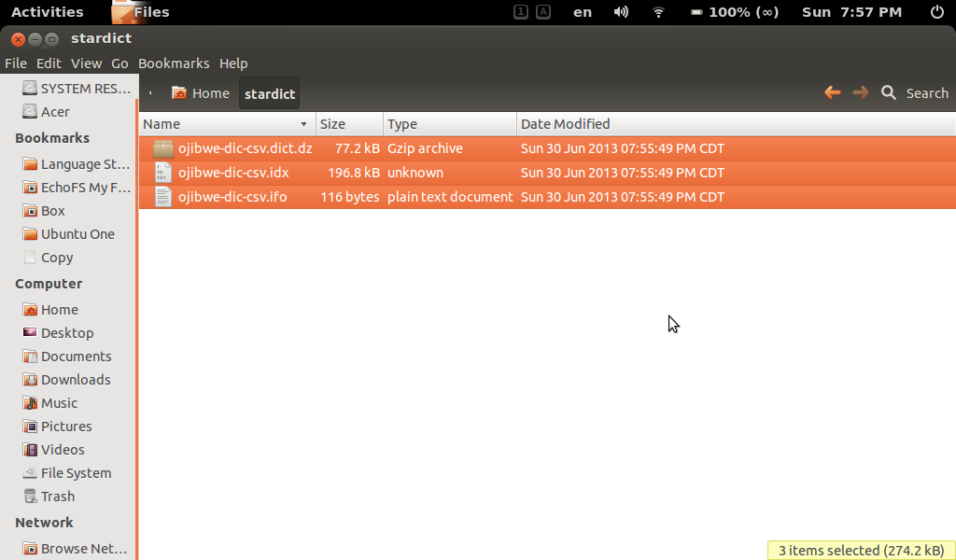Expand the breadcrumb path using the left chevron
Image resolution: width=956 pixels, height=560 pixels.
[x=149, y=93]
